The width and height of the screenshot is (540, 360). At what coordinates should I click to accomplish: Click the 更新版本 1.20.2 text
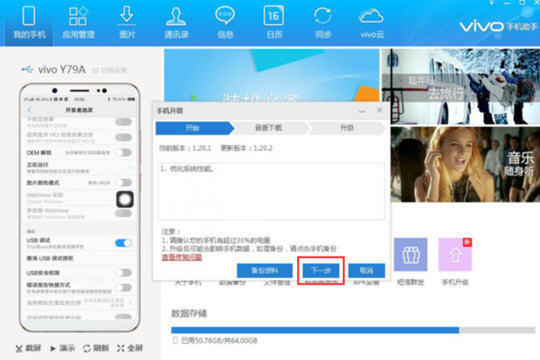[x=246, y=148]
